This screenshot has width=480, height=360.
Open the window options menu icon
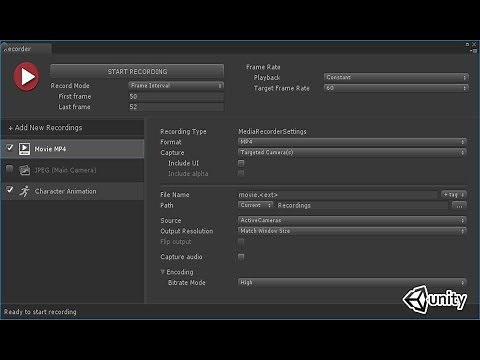473,51
